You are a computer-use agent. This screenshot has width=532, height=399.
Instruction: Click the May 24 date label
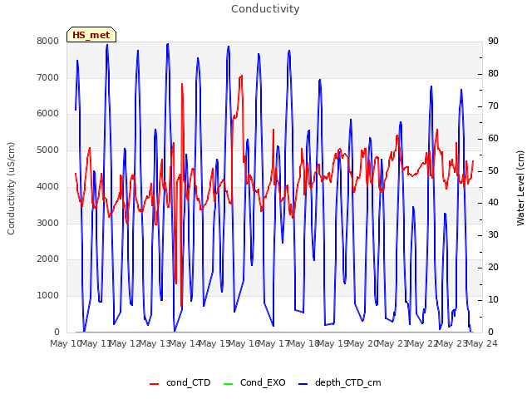coord(482,343)
